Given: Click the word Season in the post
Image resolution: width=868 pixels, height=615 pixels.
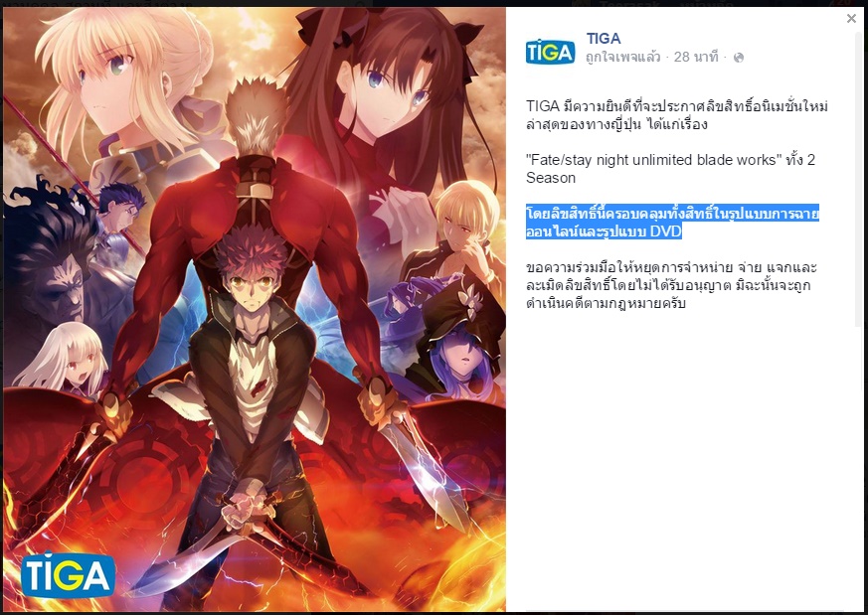Looking at the screenshot, I should coord(551,178).
